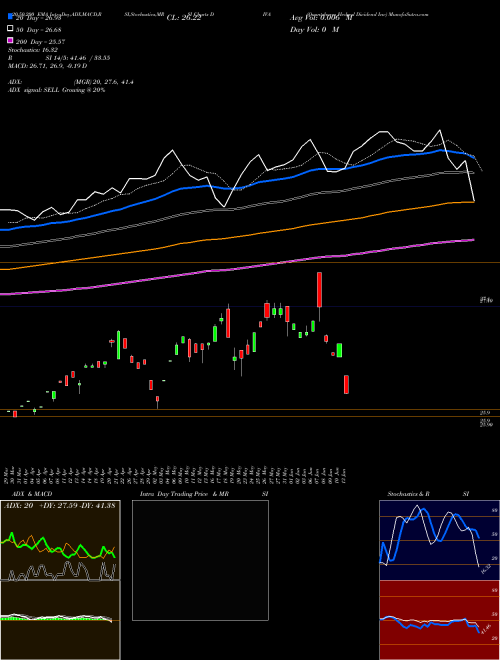Click the magenta 200 Day legend swatch
The width and height of the screenshot is (500, 660).
10,41
